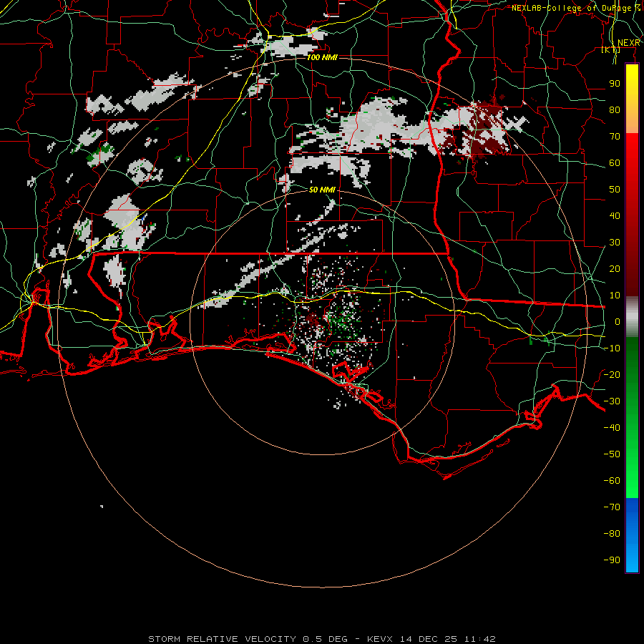The height and width of the screenshot is (644, 644).
Task: Select the 40 value on velocity scale
Action: point(615,216)
